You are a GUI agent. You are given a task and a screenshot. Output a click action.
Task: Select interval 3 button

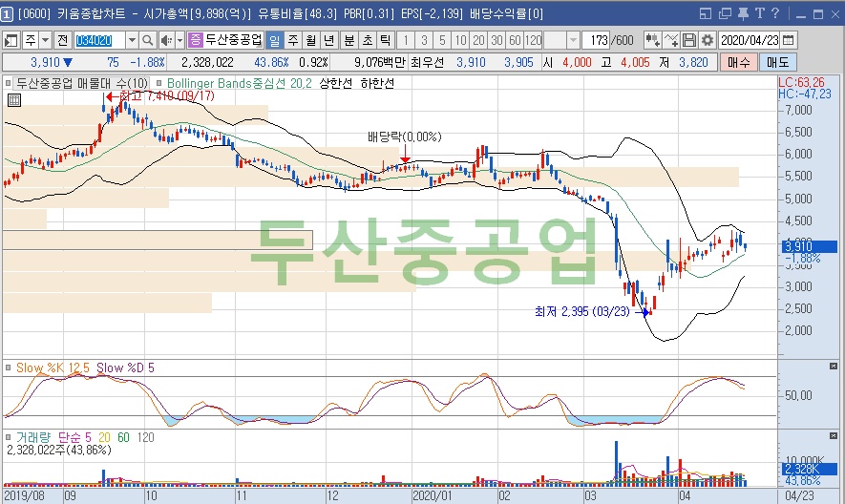pyautogui.click(x=424, y=40)
